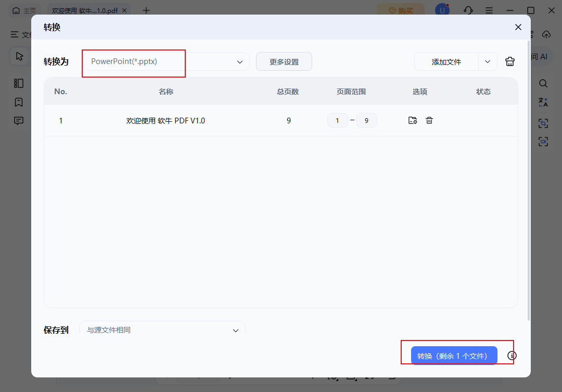Click 转换（剩余 1 个文件）button
Image resolution: width=562 pixels, height=392 pixels.
coord(454,356)
